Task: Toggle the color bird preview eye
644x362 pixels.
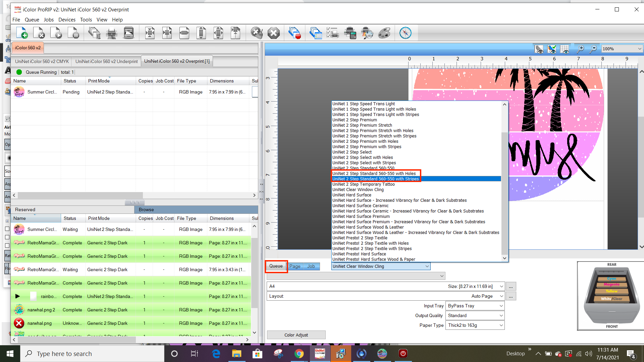Action: point(552,49)
